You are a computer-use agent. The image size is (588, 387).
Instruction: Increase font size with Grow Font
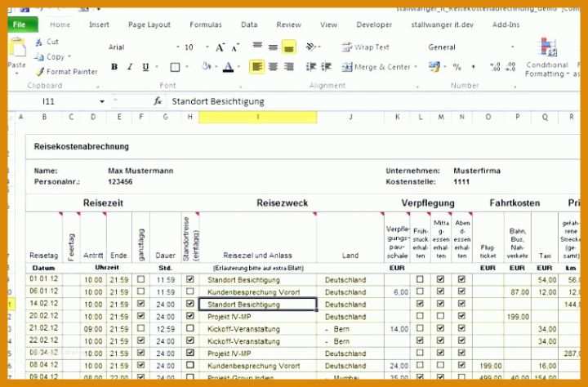pos(220,47)
